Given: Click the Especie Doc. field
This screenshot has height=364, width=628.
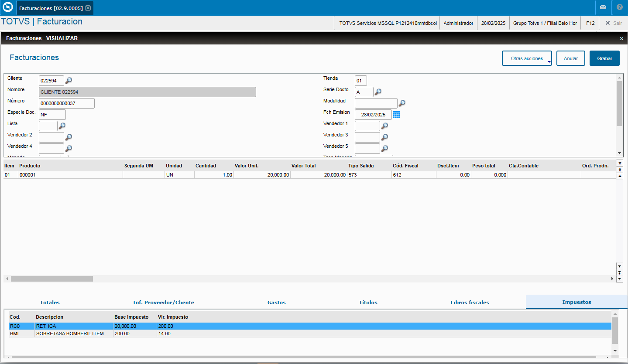Looking at the screenshot, I should (x=52, y=115).
